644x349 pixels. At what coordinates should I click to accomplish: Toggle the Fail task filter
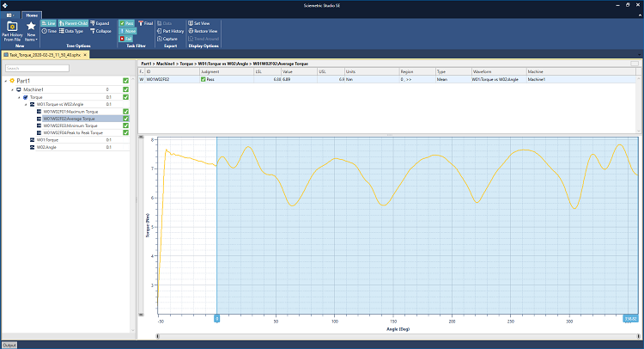(x=127, y=39)
